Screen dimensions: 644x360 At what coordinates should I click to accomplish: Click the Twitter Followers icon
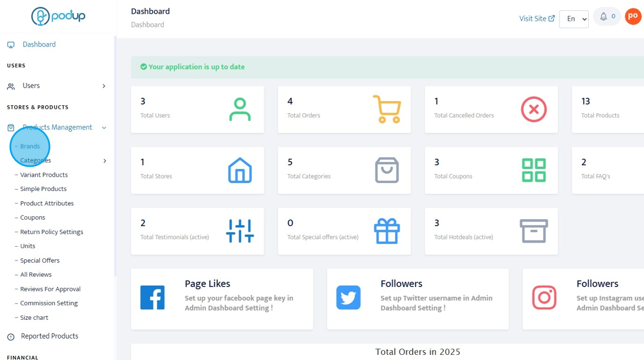pos(348,298)
